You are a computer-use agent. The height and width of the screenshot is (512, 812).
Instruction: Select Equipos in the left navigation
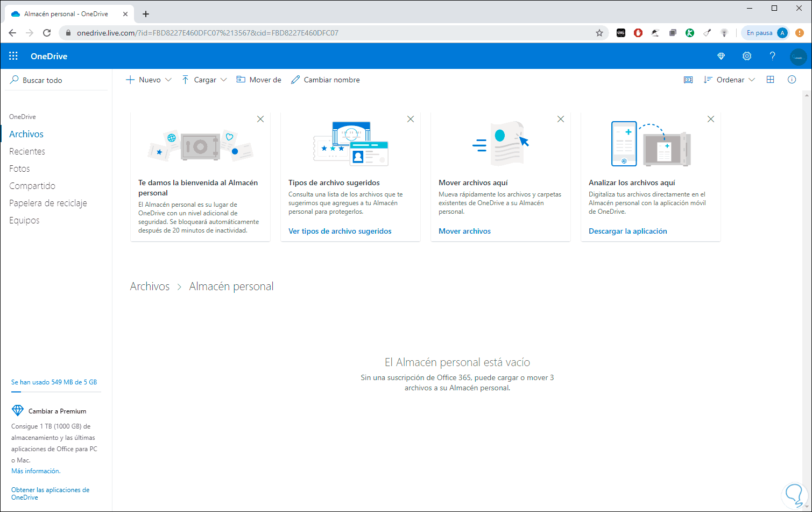[x=24, y=220]
